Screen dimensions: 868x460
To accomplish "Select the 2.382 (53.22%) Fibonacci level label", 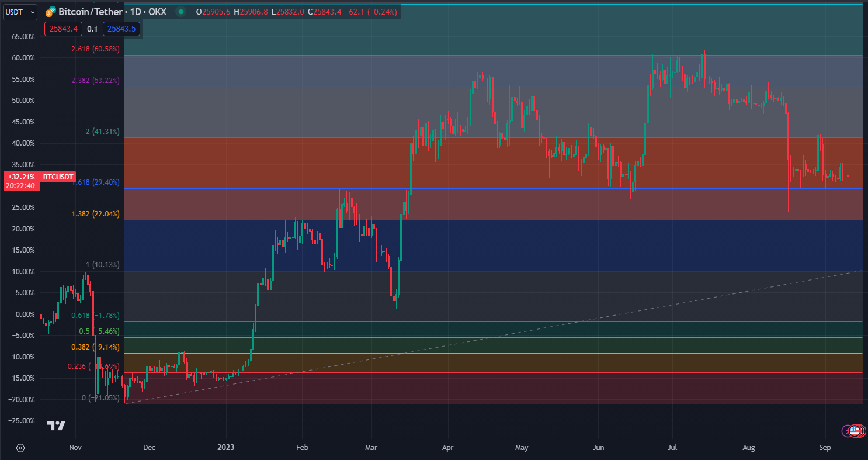I will (x=95, y=80).
